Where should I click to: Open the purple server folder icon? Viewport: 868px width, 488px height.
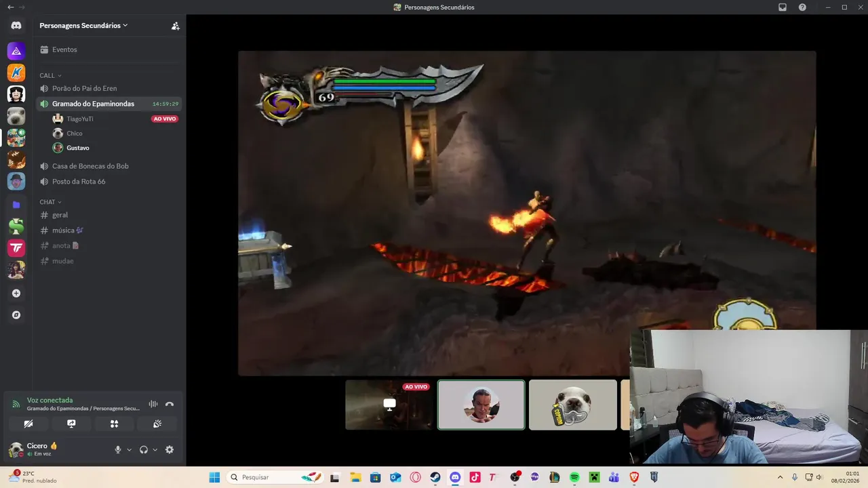[x=16, y=205]
